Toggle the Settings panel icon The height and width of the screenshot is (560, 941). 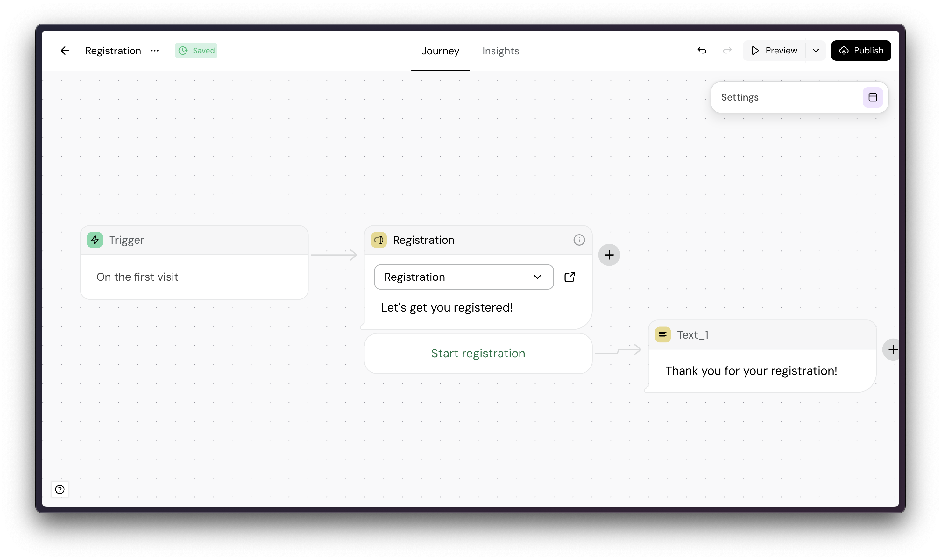(x=872, y=97)
